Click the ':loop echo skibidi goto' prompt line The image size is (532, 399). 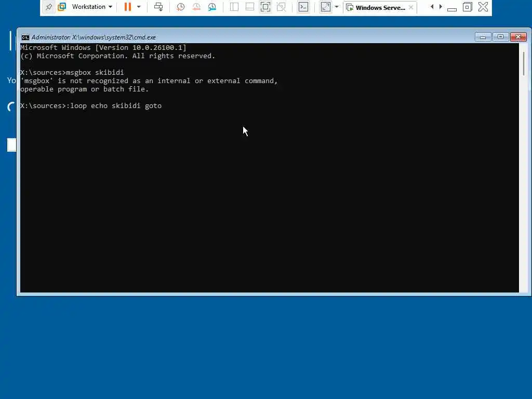pyautogui.click(x=91, y=106)
